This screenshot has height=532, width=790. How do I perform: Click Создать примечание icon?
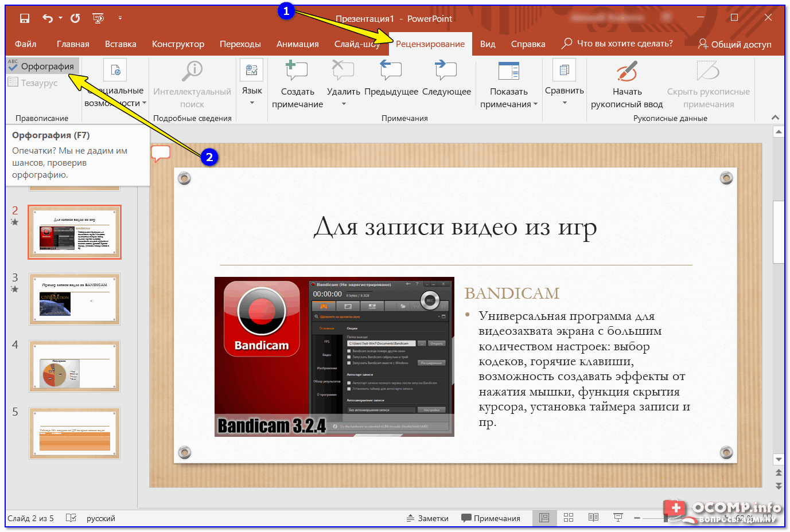coord(297,71)
